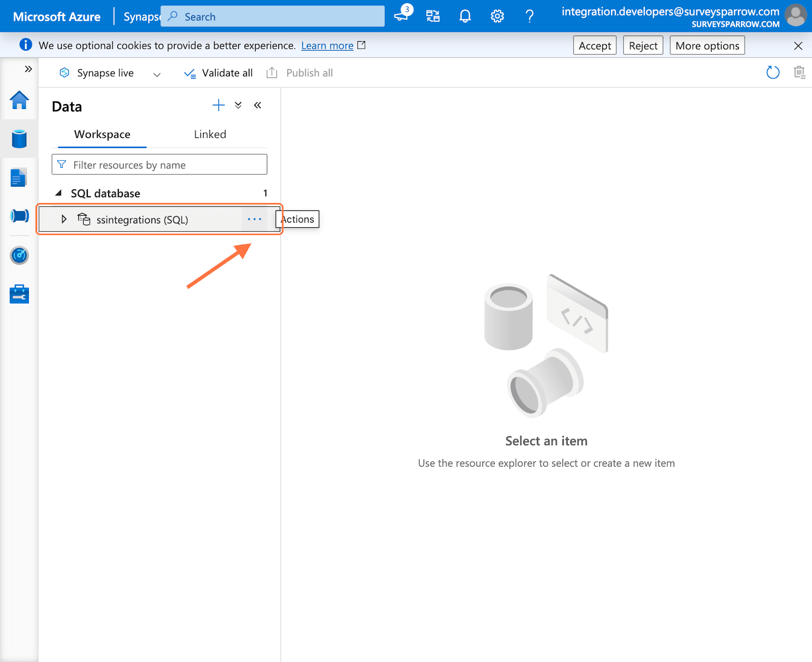Open the Monitor hub gauge icon
This screenshot has width=812, height=662.
[x=19, y=255]
